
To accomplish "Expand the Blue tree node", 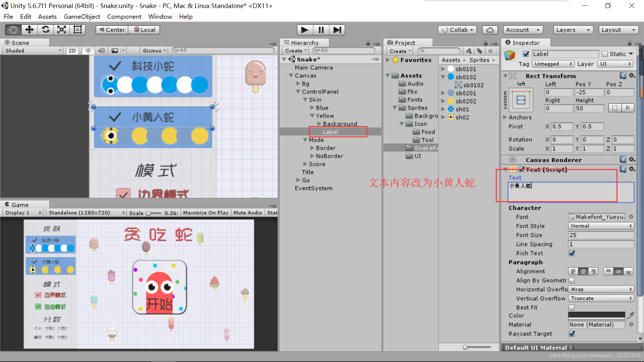I will click(312, 108).
